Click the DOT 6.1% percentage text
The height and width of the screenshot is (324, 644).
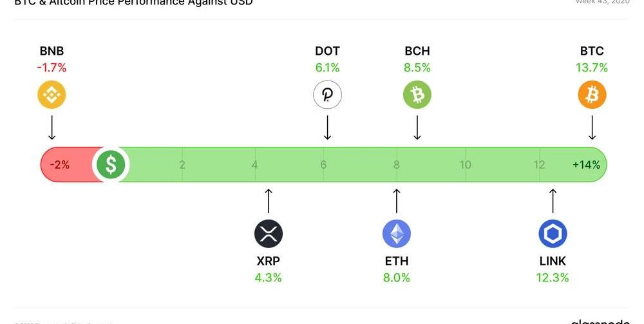click(x=327, y=68)
